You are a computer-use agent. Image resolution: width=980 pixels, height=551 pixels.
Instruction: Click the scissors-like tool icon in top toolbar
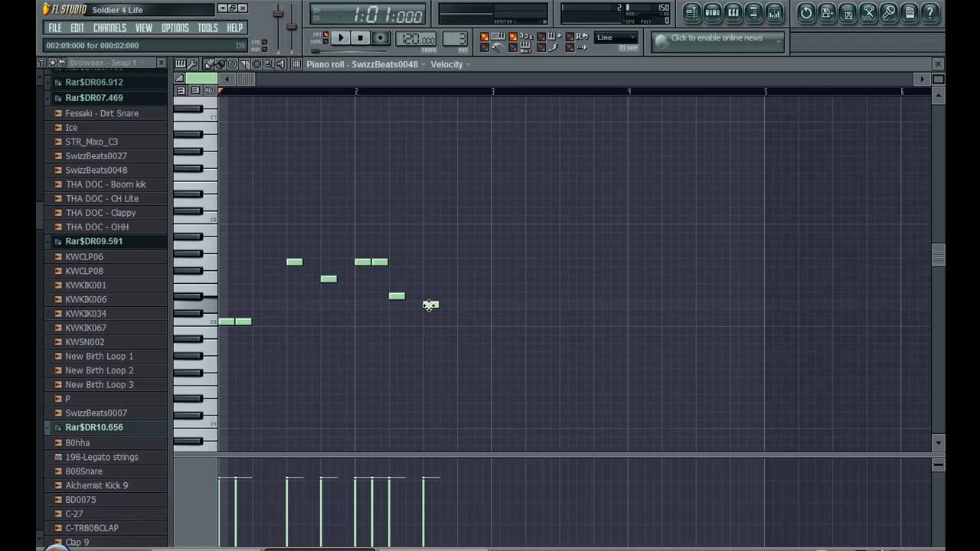tap(867, 12)
